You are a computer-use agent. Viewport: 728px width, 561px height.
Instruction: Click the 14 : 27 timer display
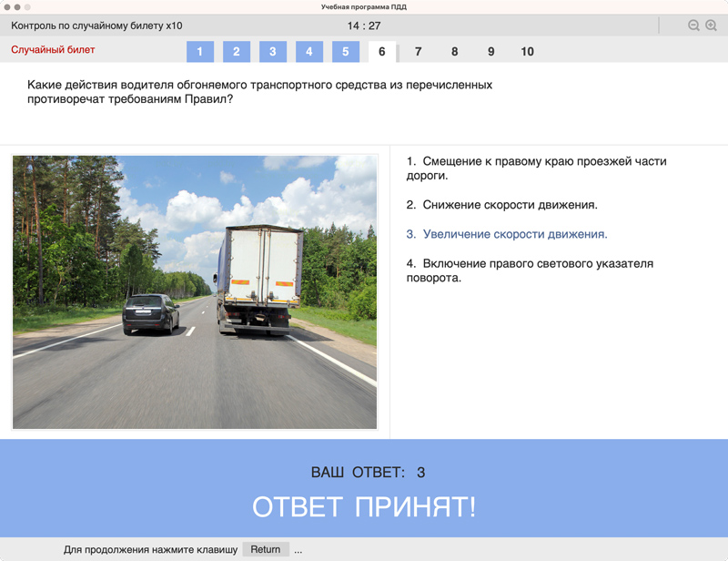coord(364,26)
